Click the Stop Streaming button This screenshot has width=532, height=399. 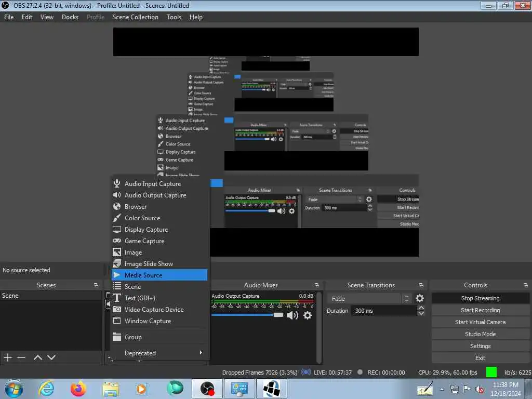tap(480, 298)
